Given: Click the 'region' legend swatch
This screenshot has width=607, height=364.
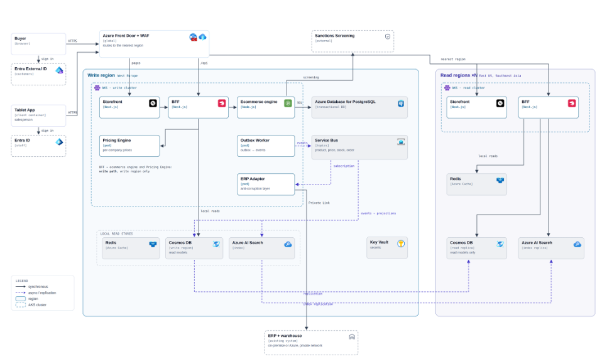Looking at the screenshot, I should click(21, 299).
